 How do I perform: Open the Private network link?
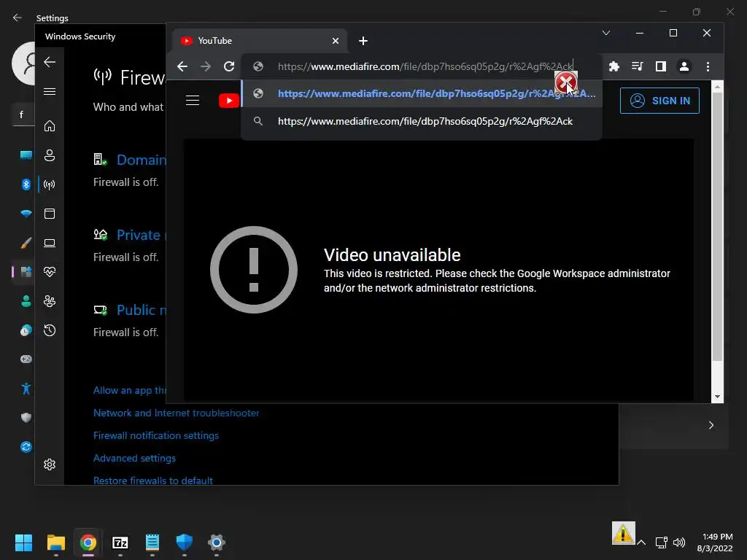pos(142,235)
